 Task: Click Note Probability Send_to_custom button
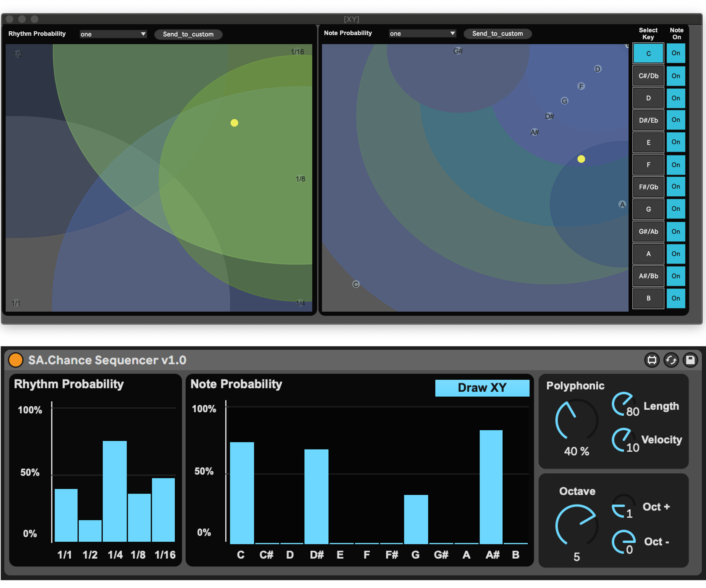pos(497,33)
